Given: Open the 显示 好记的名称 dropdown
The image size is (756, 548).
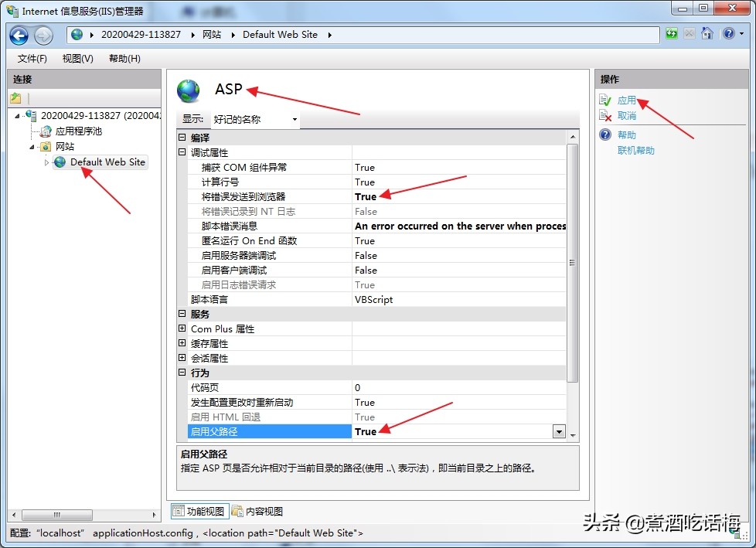Looking at the screenshot, I should pos(255,119).
